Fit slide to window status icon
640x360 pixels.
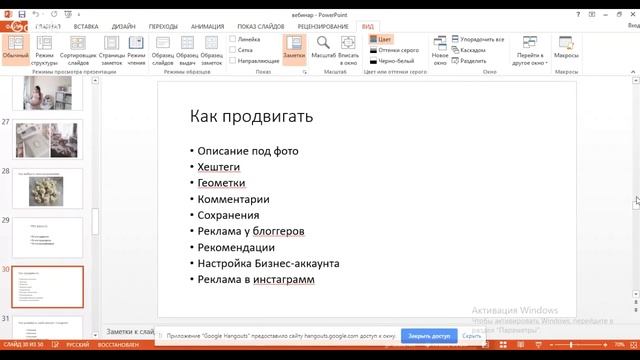633,345
